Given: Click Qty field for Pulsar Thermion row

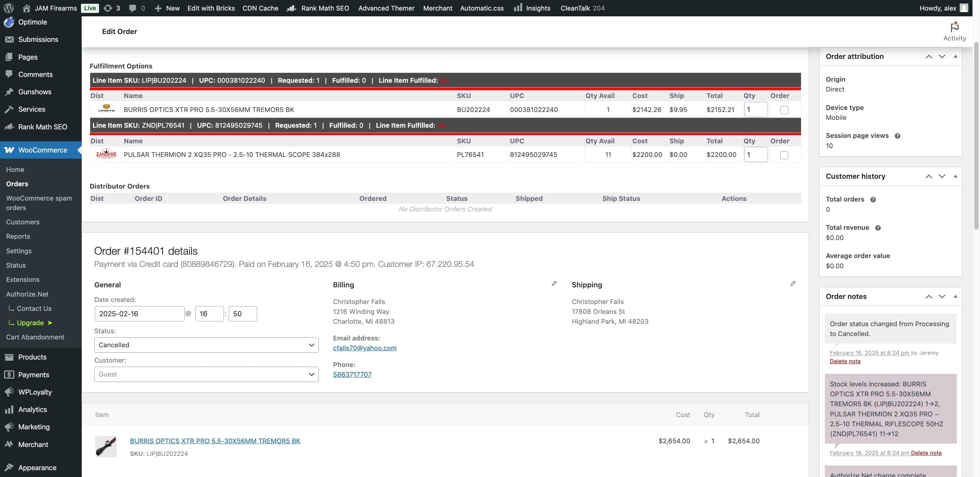Looking at the screenshot, I should [755, 155].
